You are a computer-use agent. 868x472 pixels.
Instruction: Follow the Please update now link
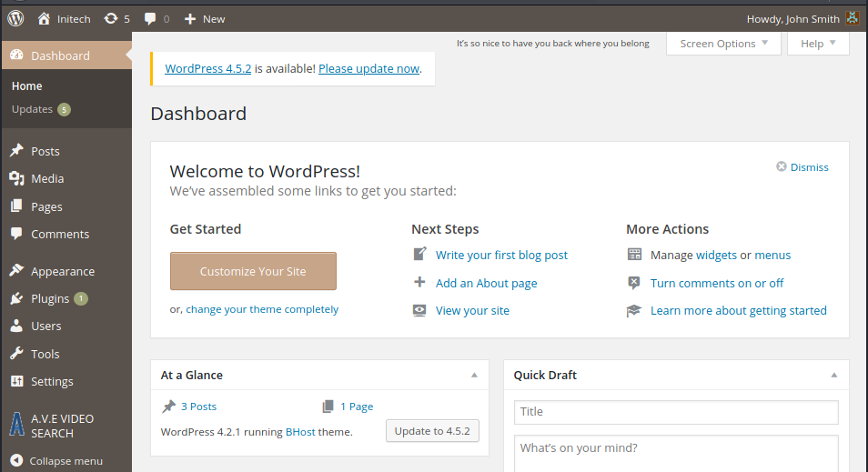(x=368, y=68)
